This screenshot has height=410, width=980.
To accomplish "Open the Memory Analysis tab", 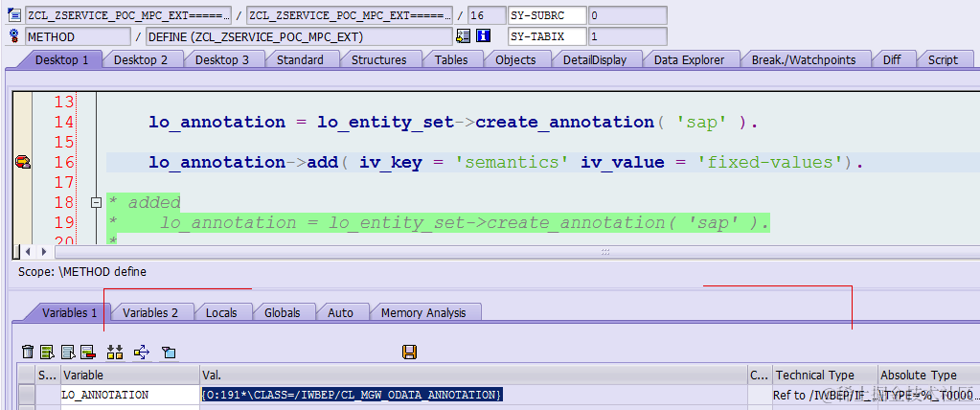I will point(423,312).
